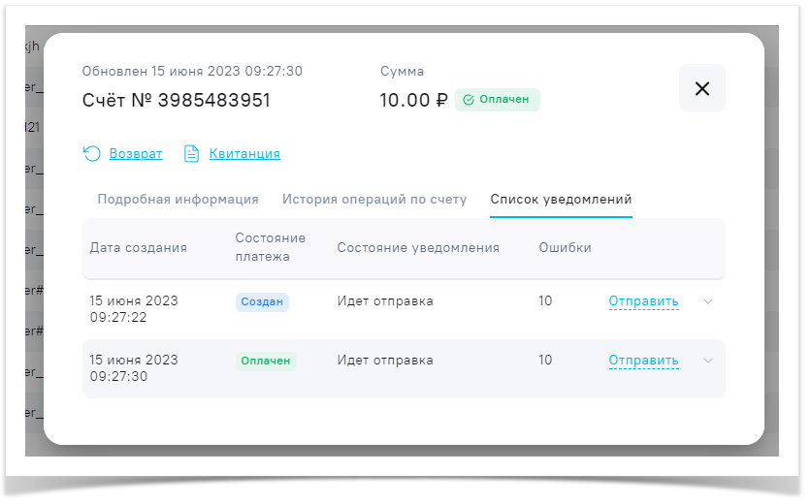812x504 pixels.
Task: Open the Квитанция link
Action: point(244,153)
